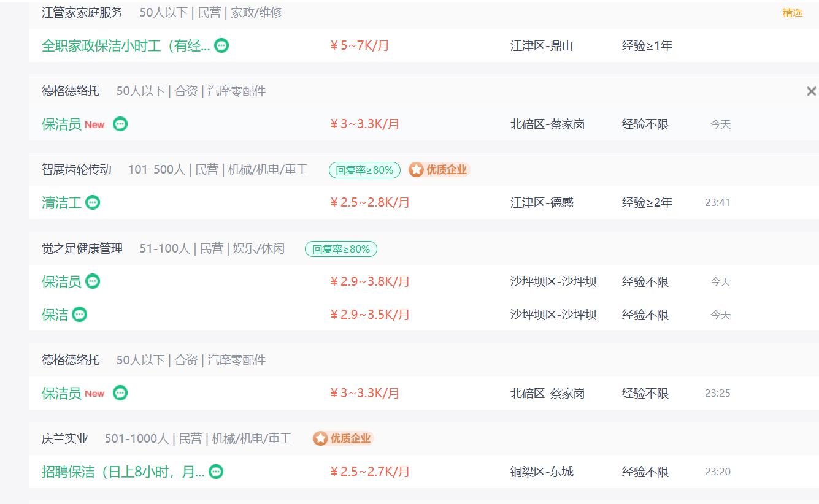This screenshot has height=504, width=819.
Task: Open 全职家政保洁小时工 job title link
Action: point(126,45)
